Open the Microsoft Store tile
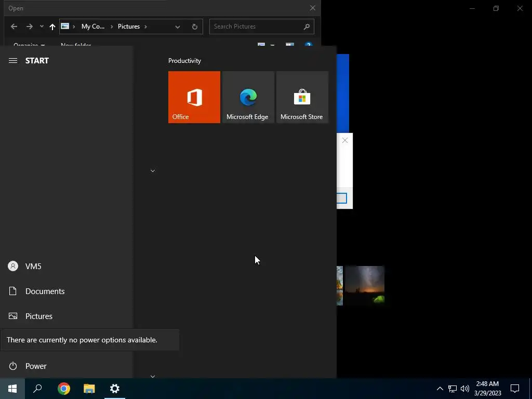The height and width of the screenshot is (399, 532). 302,97
